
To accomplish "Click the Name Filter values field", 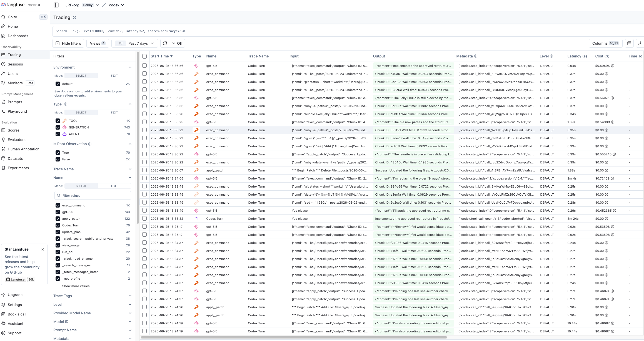I will coord(93,195).
